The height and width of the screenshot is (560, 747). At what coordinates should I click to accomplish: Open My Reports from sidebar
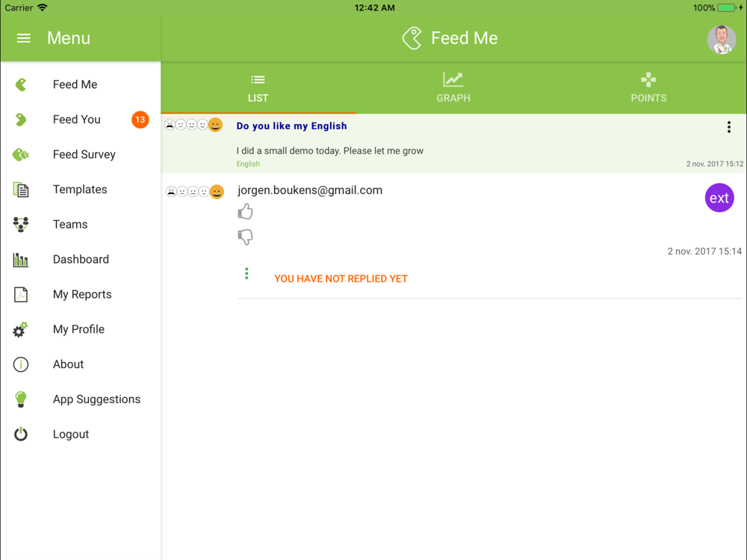click(80, 294)
